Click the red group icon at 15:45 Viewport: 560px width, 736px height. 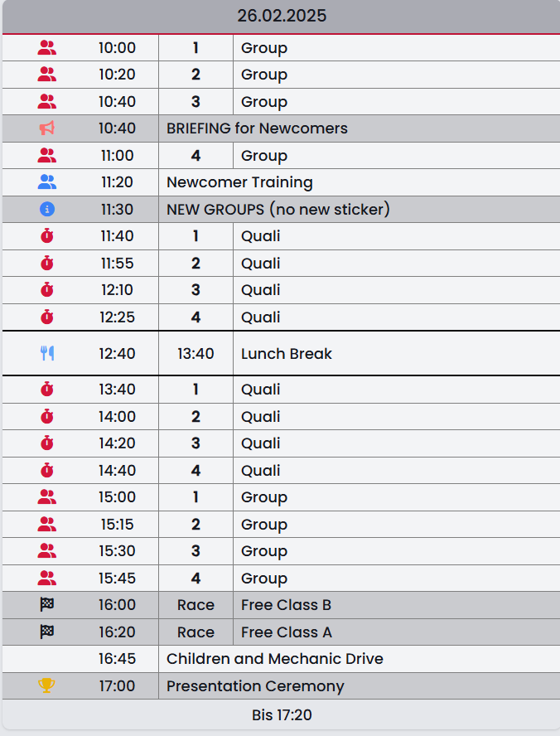47,579
